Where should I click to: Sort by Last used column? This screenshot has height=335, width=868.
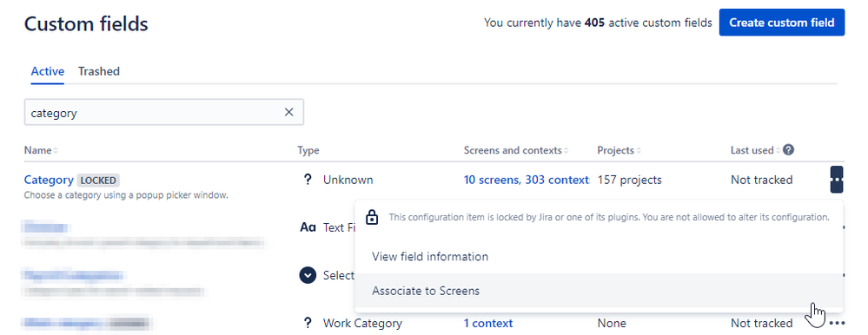tap(755, 150)
